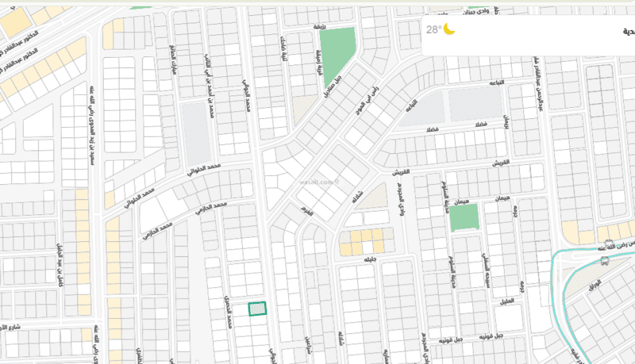The image size is (635, 364).
Task: Click the جليله street label
Action: [x=370, y=259]
